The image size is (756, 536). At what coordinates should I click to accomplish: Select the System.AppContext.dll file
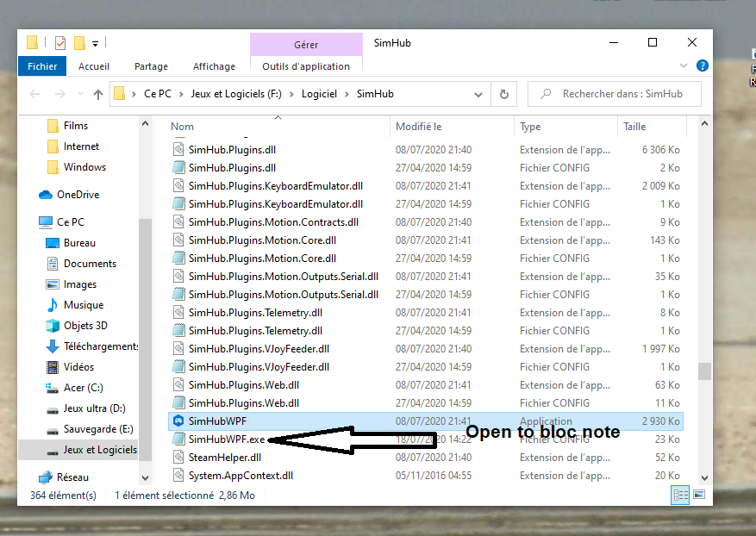pos(241,476)
